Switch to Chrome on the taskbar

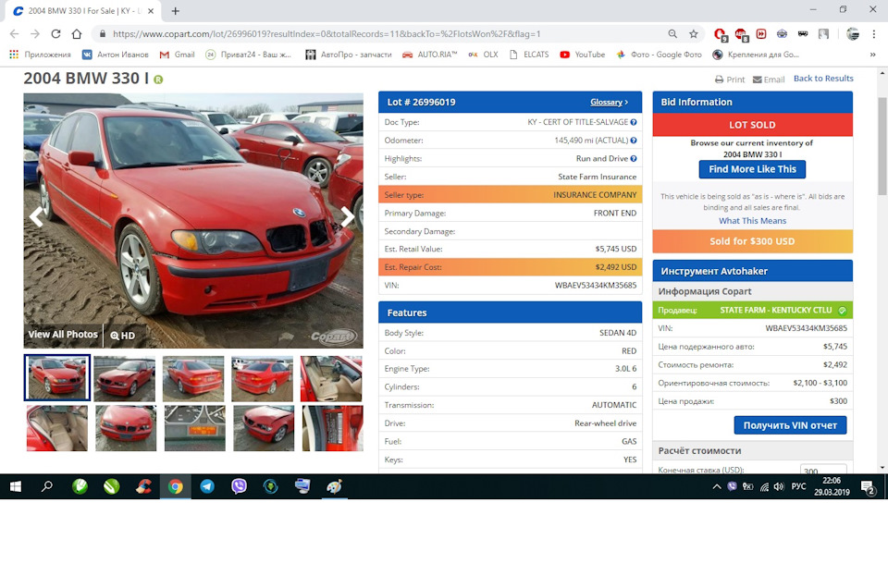pyautogui.click(x=176, y=486)
